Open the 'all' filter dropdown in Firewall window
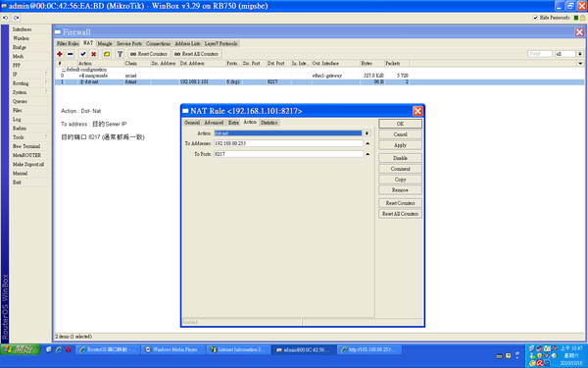 [580, 54]
